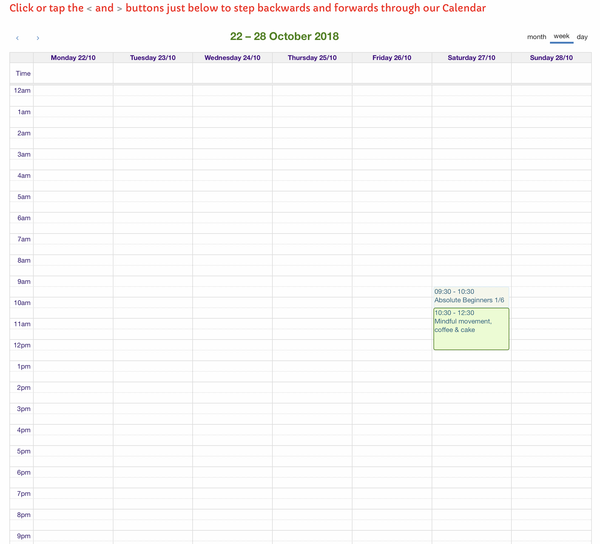This screenshot has width=600, height=544.
Task: Click the 09:30 - 10:30 event time text
Action: [454, 292]
